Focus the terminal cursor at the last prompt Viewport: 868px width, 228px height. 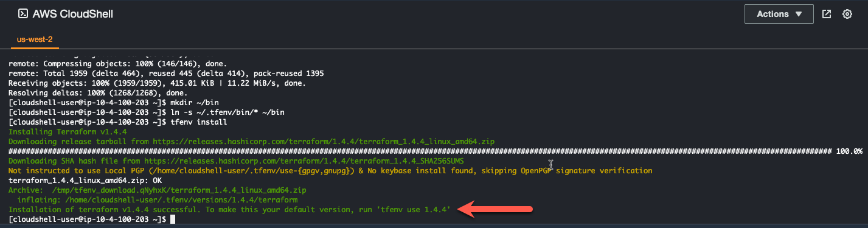pos(173,219)
